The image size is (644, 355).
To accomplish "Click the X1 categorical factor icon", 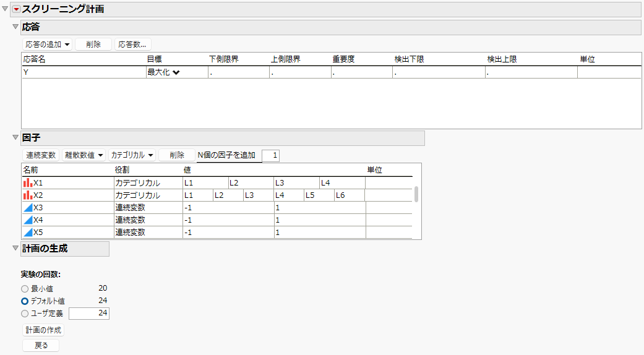I will pyautogui.click(x=27, y=182).
